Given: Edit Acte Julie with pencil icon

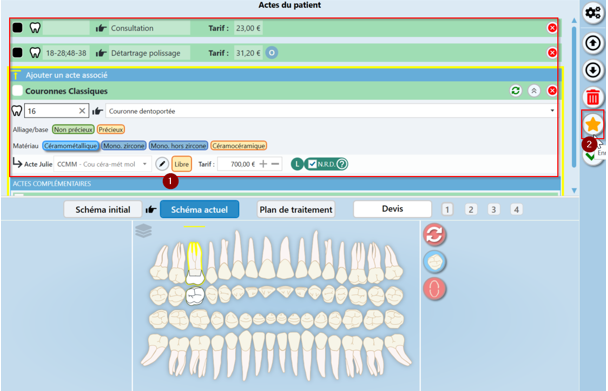Looking at the screenshot, I should click(x=162, y=164).
